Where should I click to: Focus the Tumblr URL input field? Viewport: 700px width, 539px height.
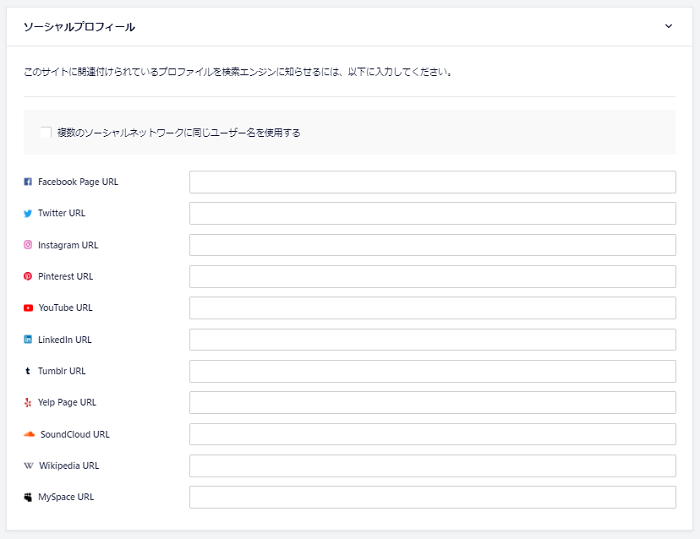point(432,371)
